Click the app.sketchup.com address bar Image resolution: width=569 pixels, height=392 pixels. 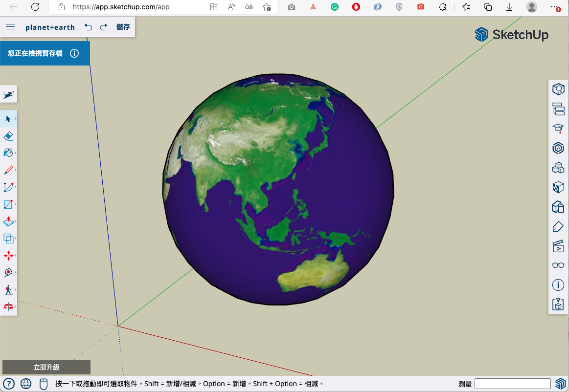tap(121, 7)
